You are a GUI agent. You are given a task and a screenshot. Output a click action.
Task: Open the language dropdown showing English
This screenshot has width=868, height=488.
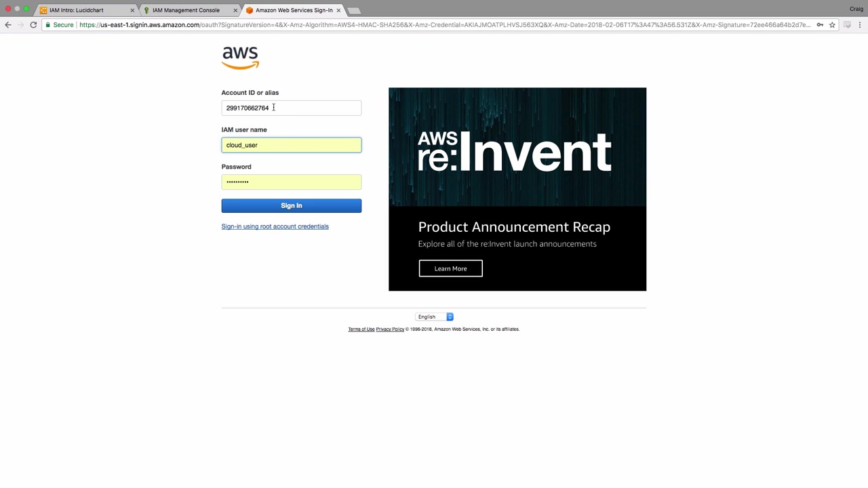435,317
